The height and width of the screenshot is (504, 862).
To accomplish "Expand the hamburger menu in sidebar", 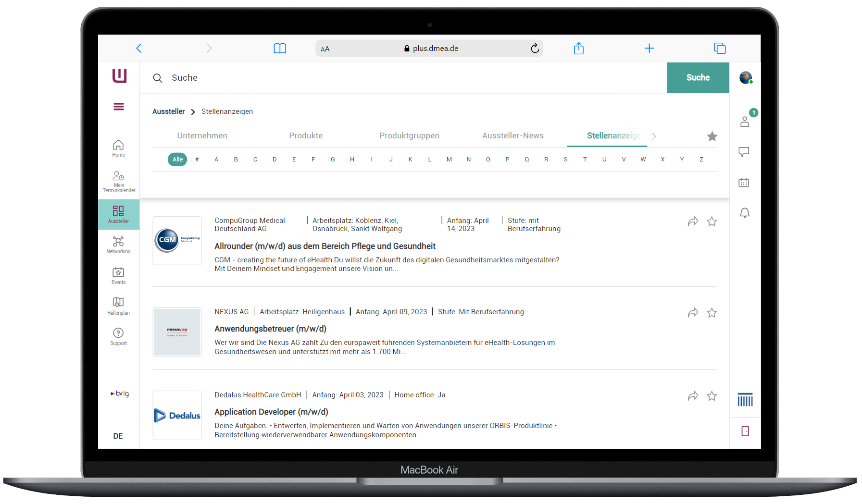I will click(119, 107).
